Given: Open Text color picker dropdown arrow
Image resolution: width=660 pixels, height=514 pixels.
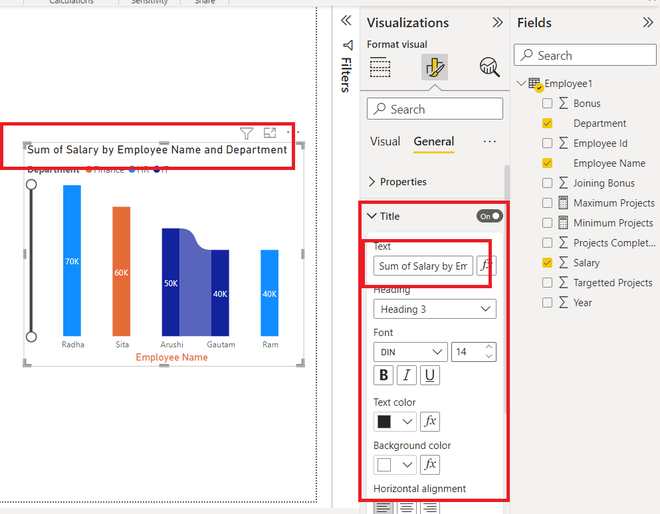Looking at the screenshot, I should tap(407, 421).
